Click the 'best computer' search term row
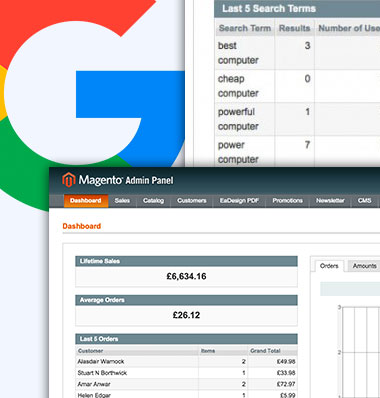The width and height of the screenshot is (380, 398). (x=297, y=53)
